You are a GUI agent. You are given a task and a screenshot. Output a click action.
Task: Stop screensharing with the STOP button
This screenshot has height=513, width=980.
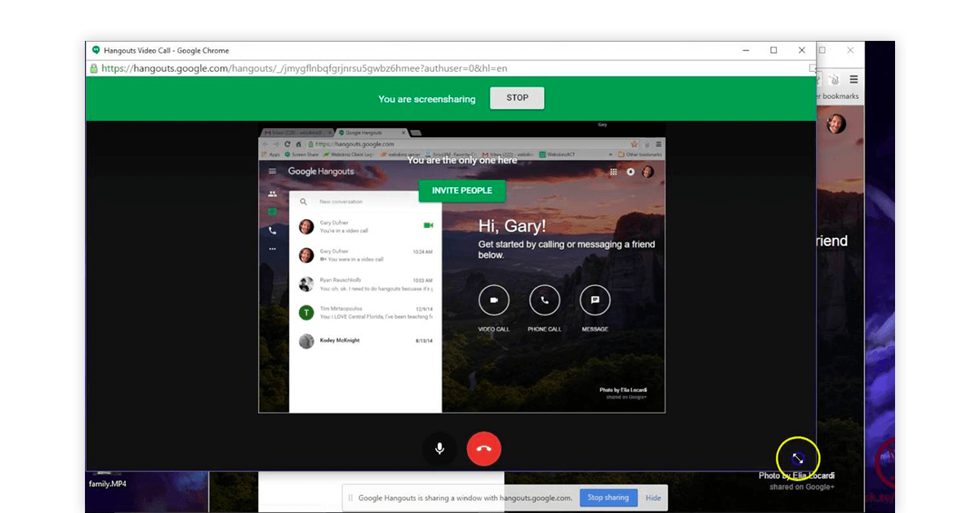pos(517,98)
